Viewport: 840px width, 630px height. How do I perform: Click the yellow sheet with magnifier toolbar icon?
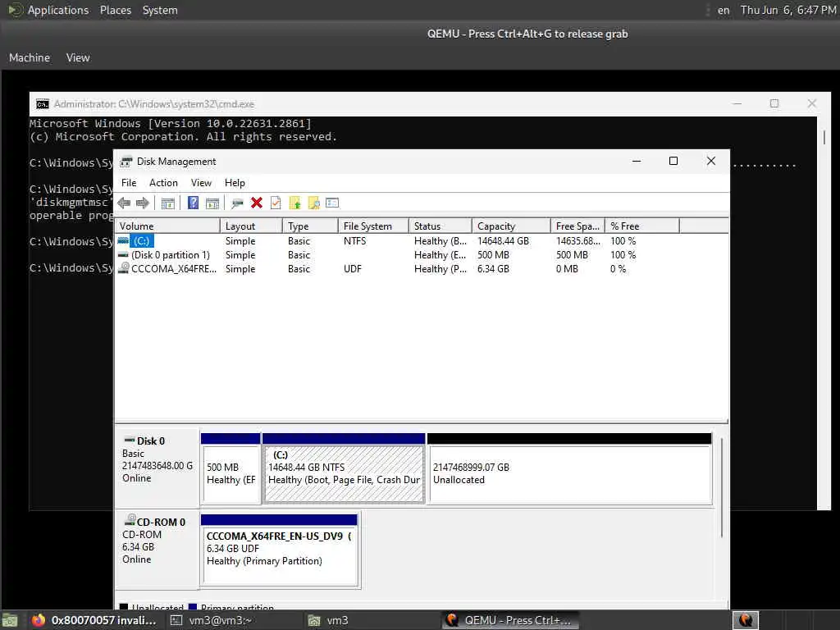tap(313, 203)
